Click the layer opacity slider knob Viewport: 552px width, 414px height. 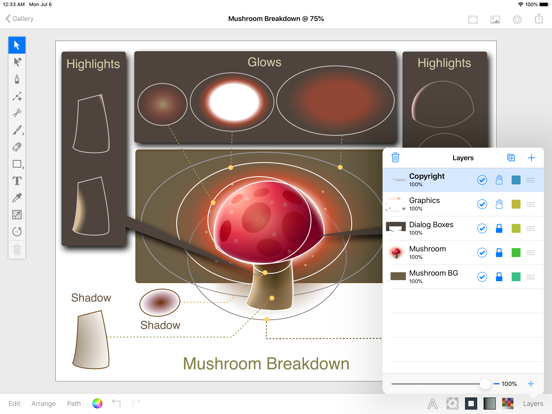[485, 384]
